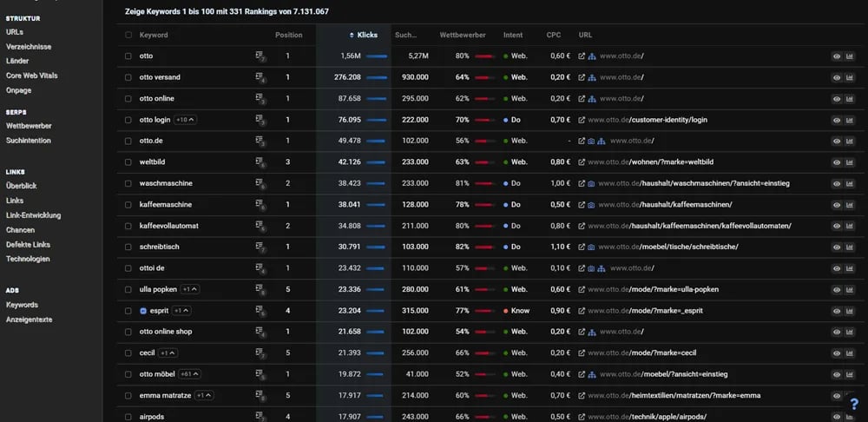The image size is (868, 422).
Task: Open history chart icon for 'otto login' row
Action: [849, 120]
